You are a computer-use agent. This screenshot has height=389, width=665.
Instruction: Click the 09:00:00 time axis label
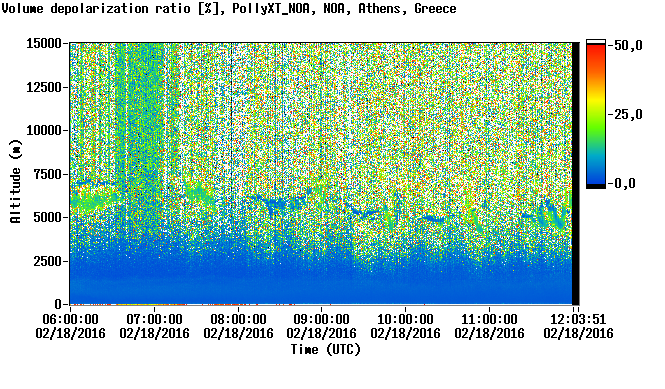[x=321, y=319]
